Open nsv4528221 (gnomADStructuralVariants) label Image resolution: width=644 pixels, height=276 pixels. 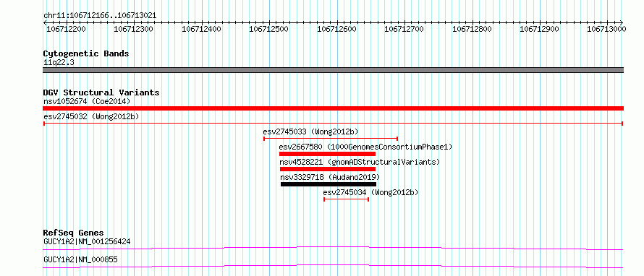(360, 162)
